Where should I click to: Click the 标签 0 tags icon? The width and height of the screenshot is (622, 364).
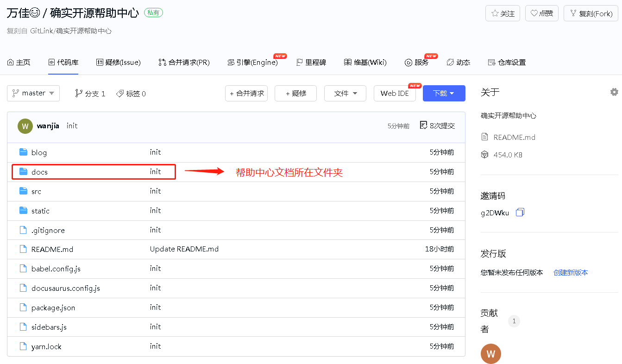[x=120, y=94]
